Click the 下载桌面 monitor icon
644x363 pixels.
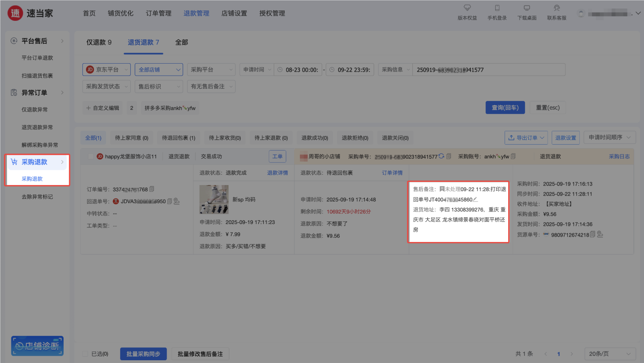pyautogui.click(x=527, y=8)
